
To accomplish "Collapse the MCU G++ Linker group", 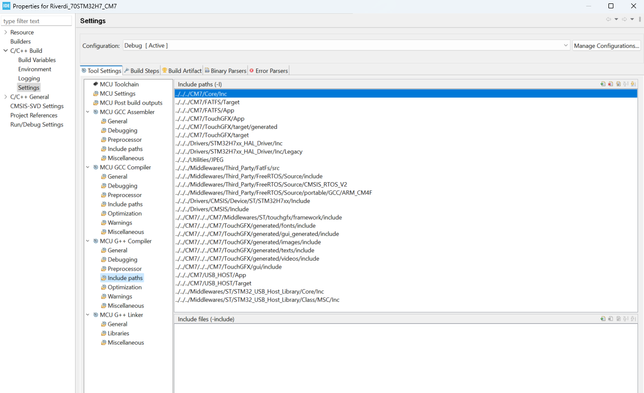I will (87, 315).
